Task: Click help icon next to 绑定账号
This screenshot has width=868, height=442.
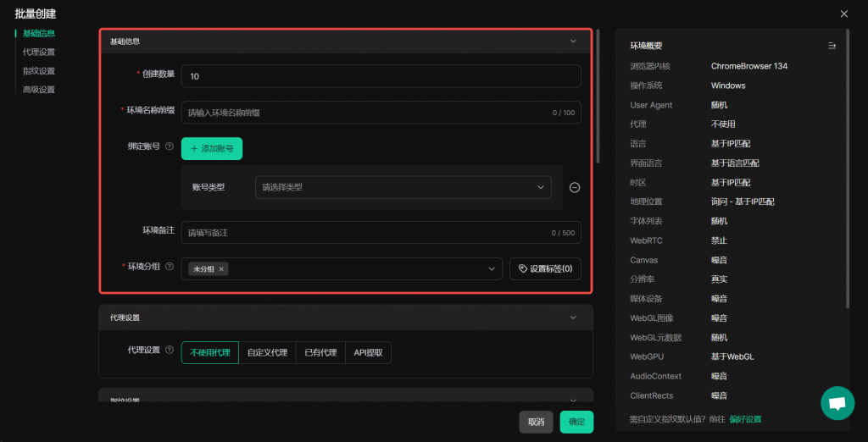Action: [x=170, y=146]
